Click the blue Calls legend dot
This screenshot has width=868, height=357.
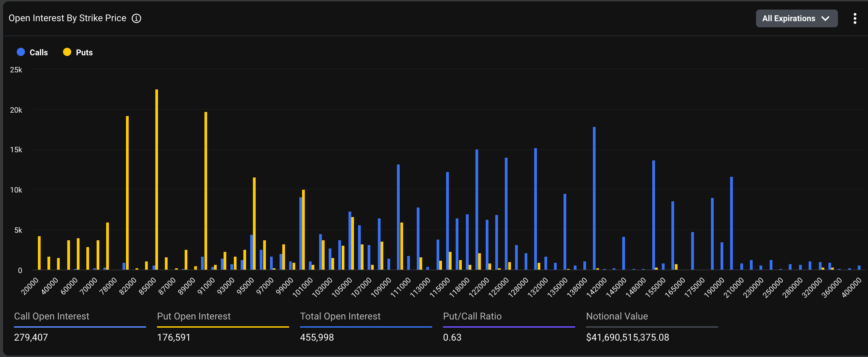coord(20,52)
